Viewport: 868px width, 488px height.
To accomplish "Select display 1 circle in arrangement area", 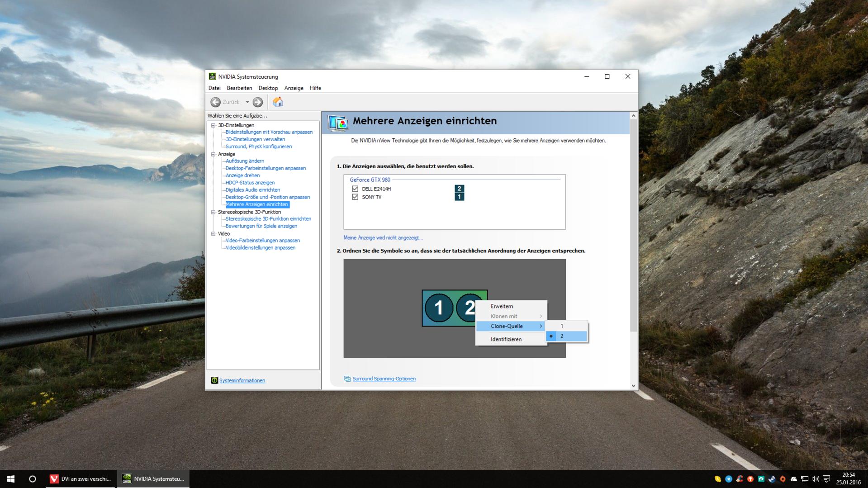I will (x=438, y=308).
